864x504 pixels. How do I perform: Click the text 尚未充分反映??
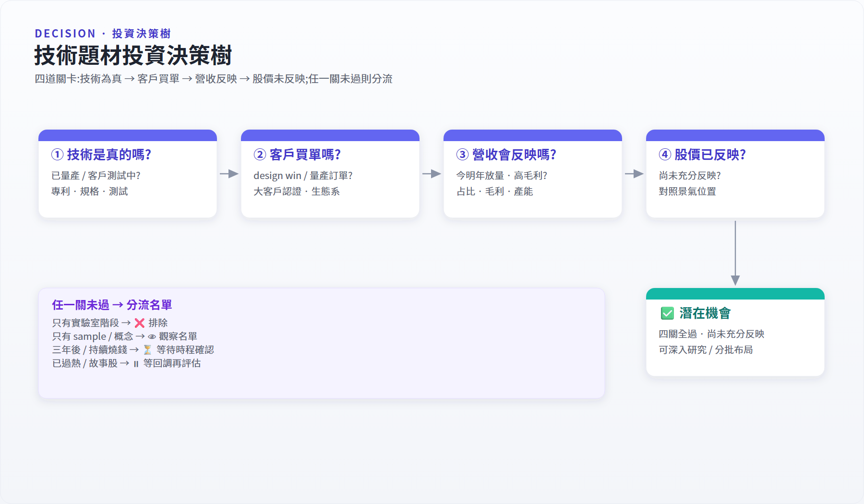click(690, 176)
